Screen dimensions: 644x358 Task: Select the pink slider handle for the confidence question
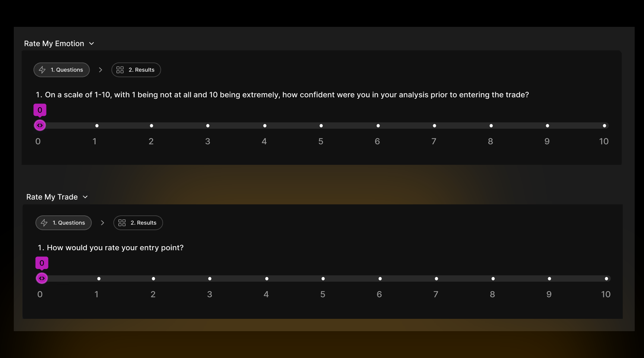point(40,125)
